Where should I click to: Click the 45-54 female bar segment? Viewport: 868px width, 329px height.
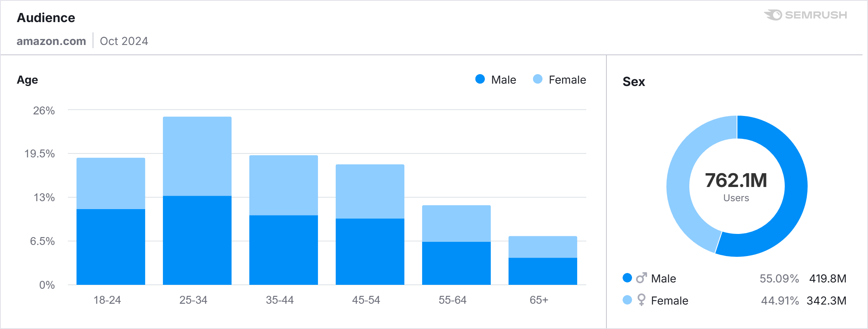point(370,191)
